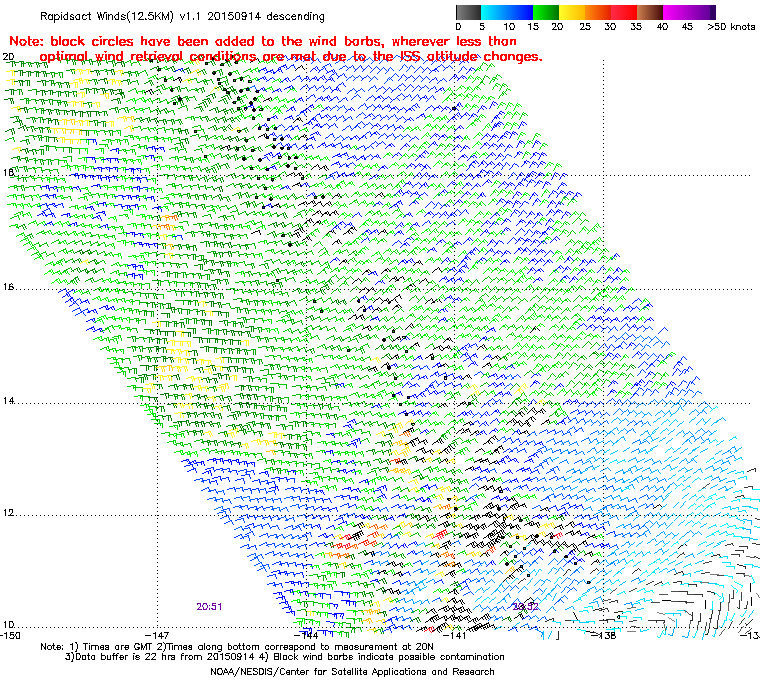The height and width of the screenshot is (688, 760).
Task: Click the longitude '-147' axis label
Action: pos(158,635)
